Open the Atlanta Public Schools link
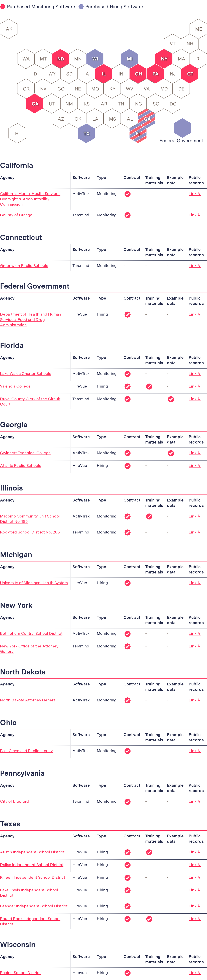This screenshot has height=980, width=207. coord(21,465)
